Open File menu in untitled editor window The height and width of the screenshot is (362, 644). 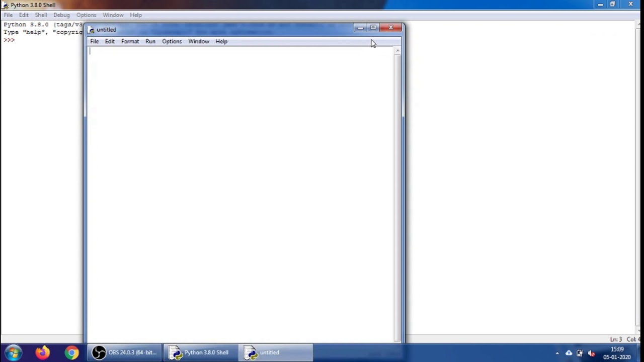(94, 41)
